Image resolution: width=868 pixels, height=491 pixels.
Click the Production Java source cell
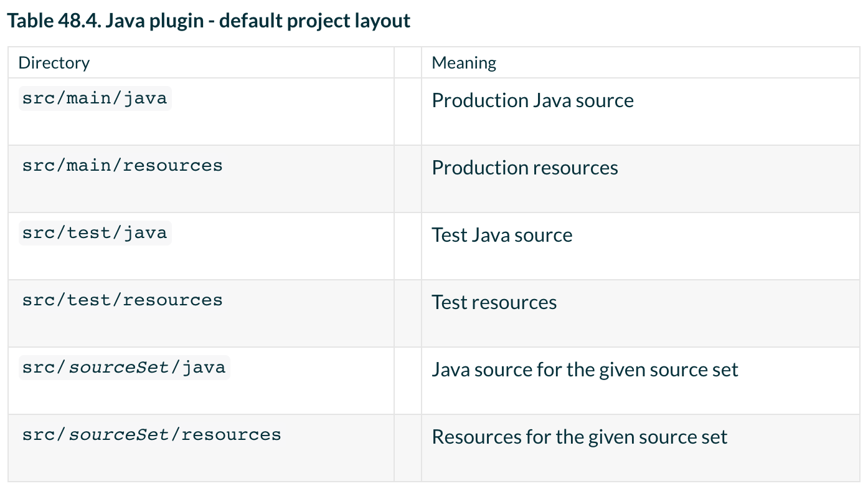[532, 100]
